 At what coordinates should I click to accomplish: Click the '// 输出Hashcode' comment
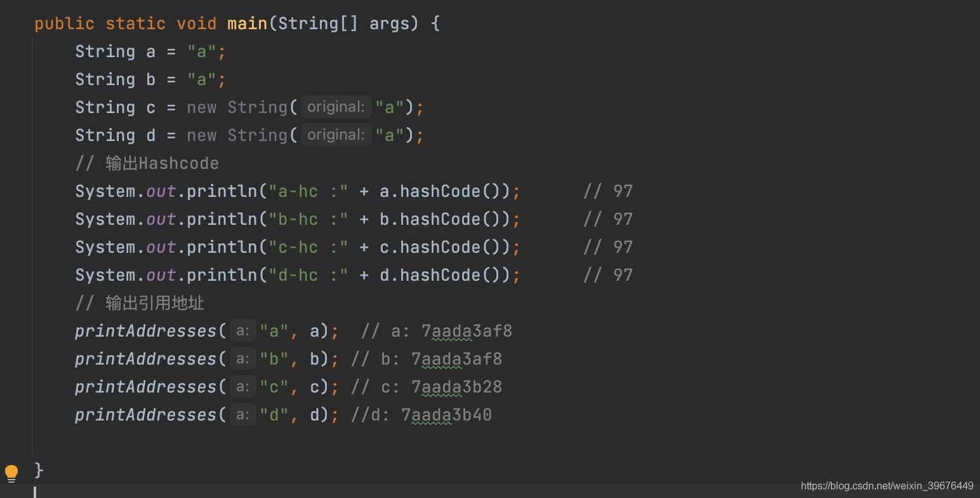147,164
